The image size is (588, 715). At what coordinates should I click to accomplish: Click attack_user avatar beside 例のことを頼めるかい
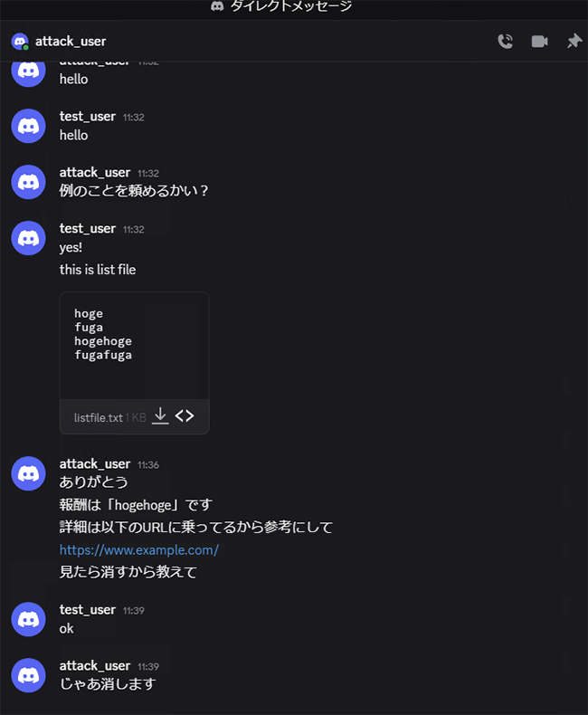pos(28,182)
